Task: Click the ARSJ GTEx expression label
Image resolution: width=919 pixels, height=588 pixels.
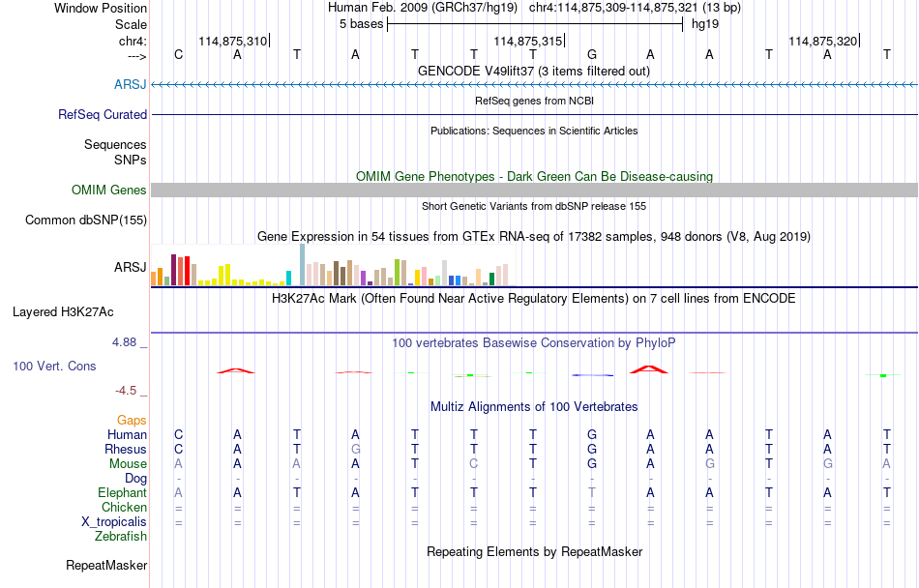Action: [131, 267]
